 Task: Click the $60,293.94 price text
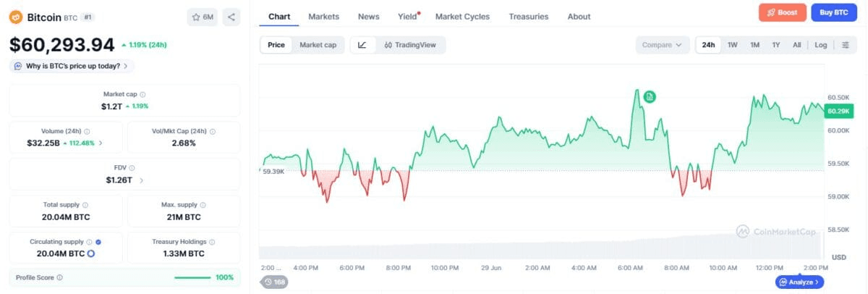(x=62, y=45)
